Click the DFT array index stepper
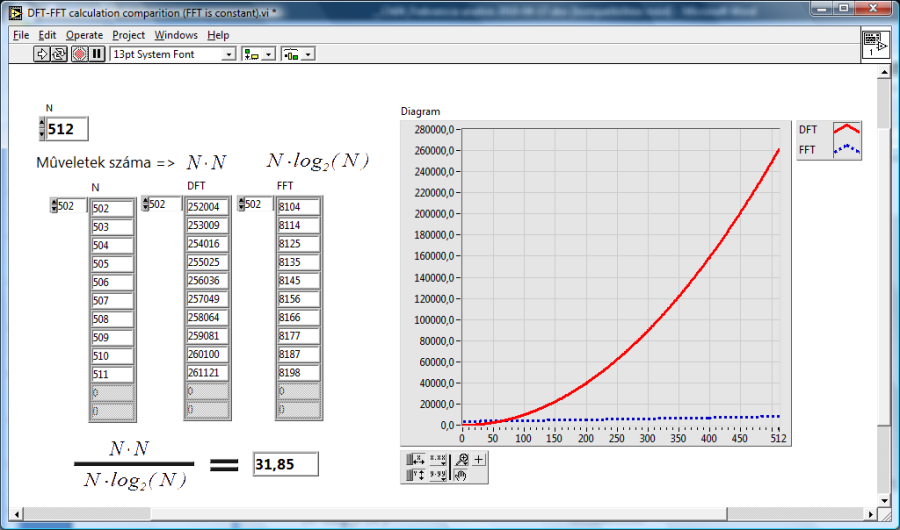This screenshot has height=530, width=900. (x=145, y=204)
